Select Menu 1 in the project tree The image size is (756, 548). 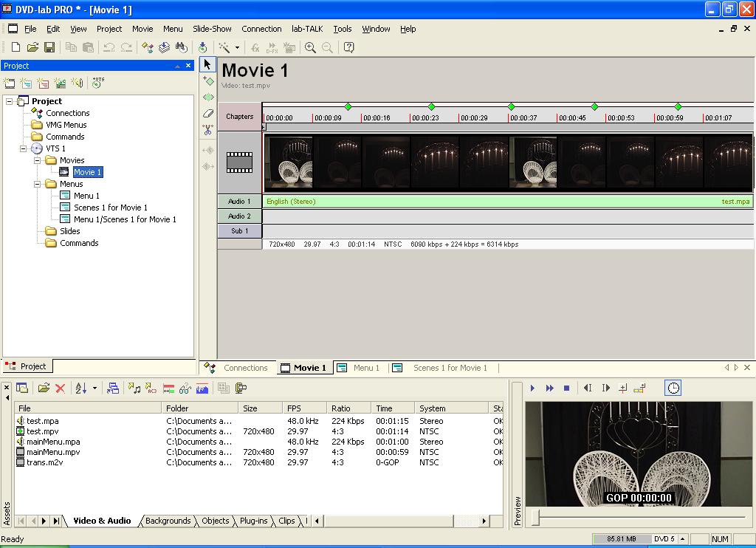(x=86, y=196)
